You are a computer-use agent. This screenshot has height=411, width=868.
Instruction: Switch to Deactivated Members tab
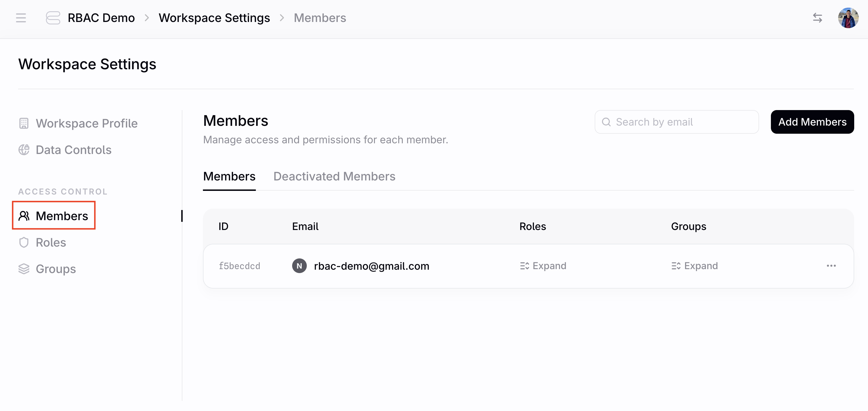334,177
